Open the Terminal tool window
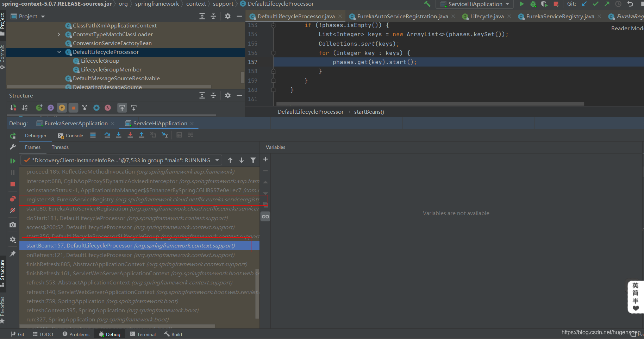 143,334
